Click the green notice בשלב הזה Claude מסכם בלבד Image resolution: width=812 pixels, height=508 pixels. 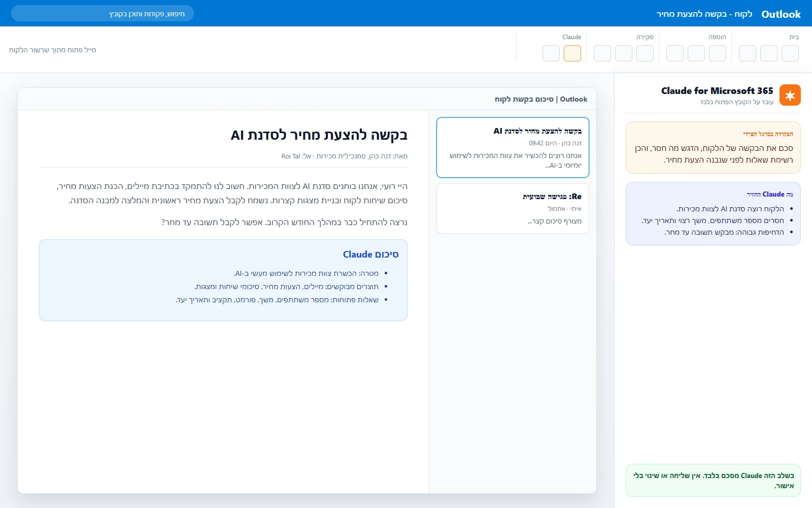[714, 481]
